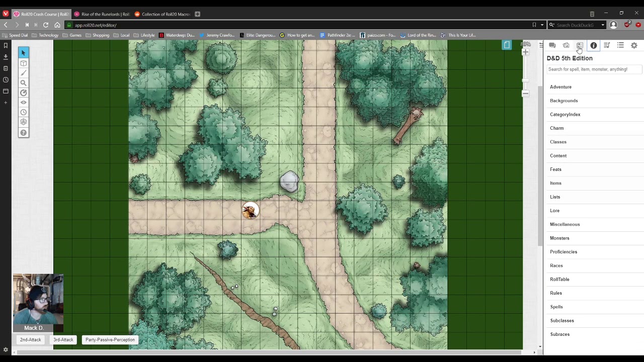This screenshot has width=644, height=362.
Task: Open the Dice Rolling d20 tool
Action: (23, 122)
